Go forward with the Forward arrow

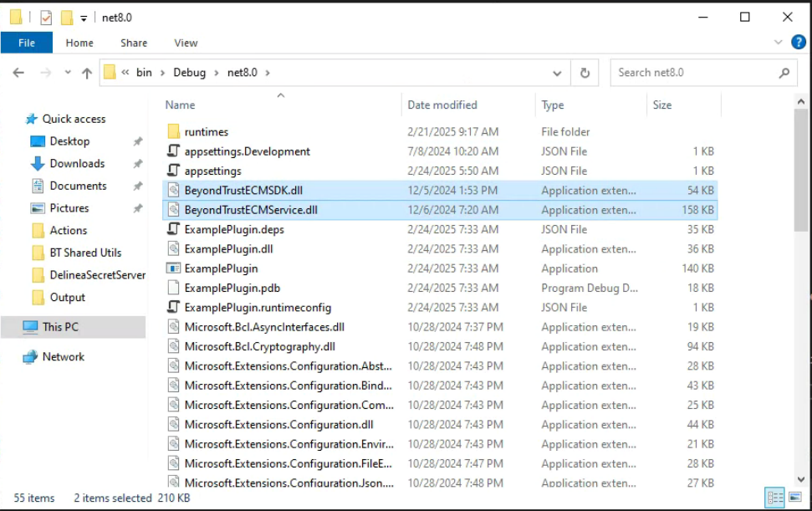click(45, 73)
